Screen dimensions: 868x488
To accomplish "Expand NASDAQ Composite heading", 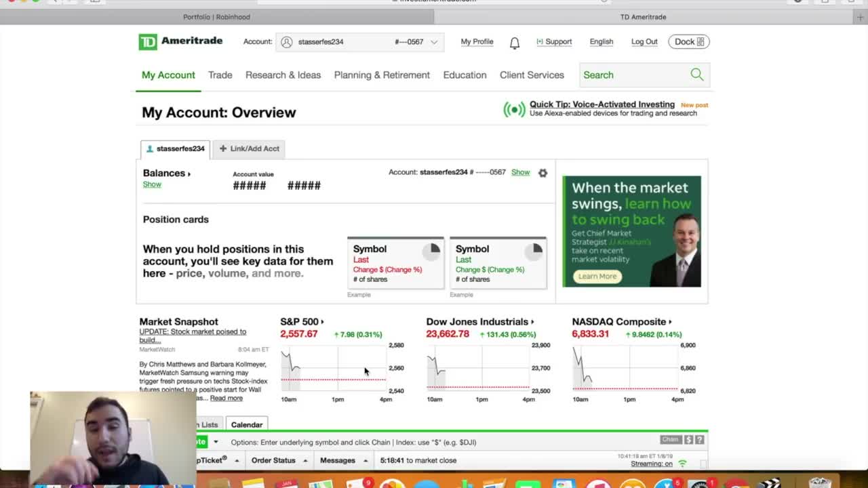I will pos(670,322).
